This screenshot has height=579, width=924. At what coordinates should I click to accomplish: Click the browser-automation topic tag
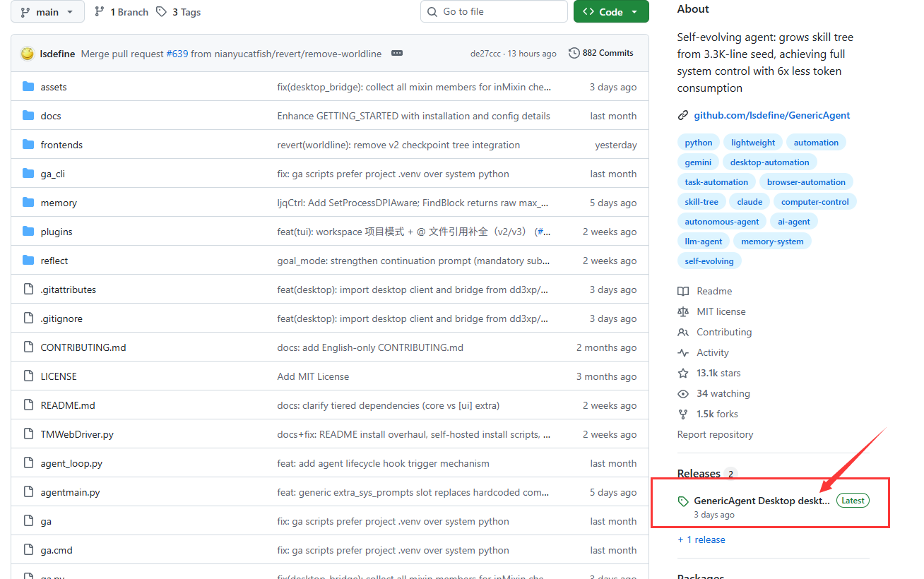tap(806, 182)
